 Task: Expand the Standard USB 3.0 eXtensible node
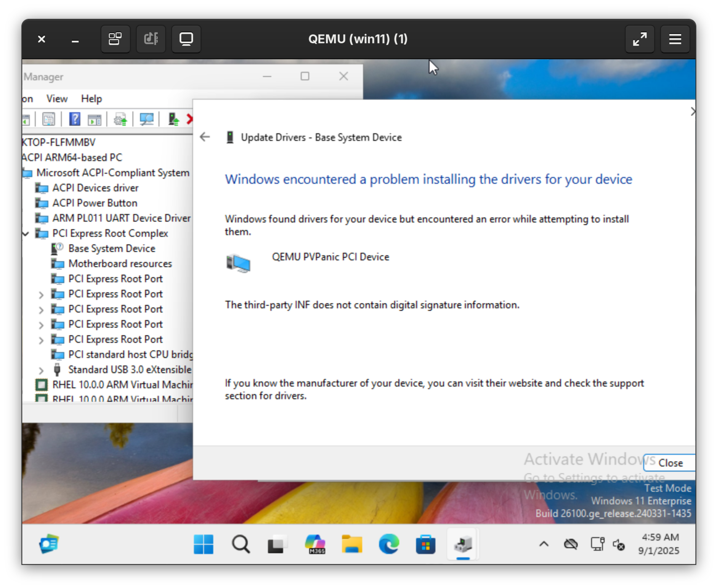pyautogui.click(x=41, y=370)
